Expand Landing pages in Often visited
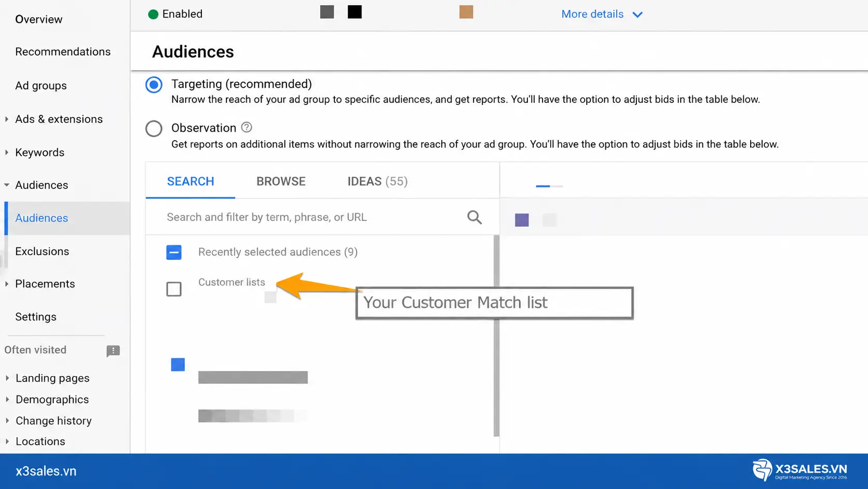 (7, 378)
